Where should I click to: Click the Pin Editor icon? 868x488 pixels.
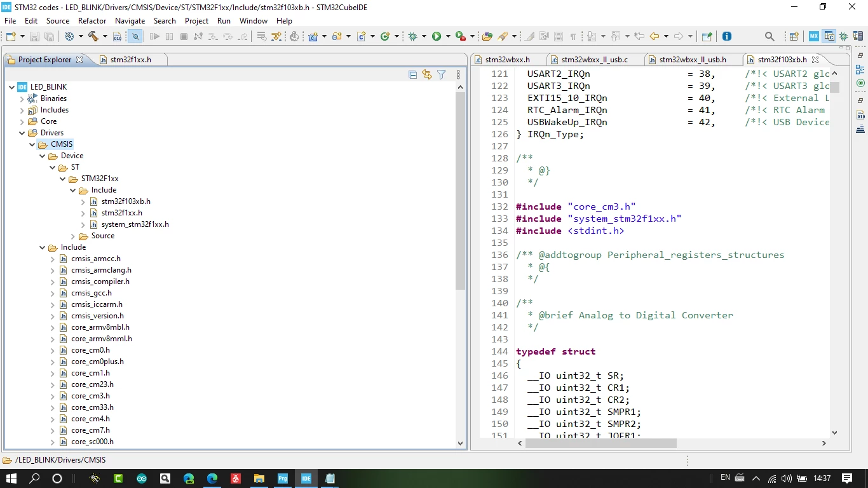707,36
